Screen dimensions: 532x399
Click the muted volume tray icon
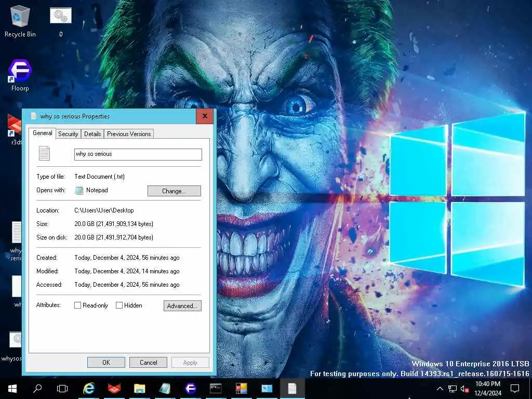coord(465,389)
